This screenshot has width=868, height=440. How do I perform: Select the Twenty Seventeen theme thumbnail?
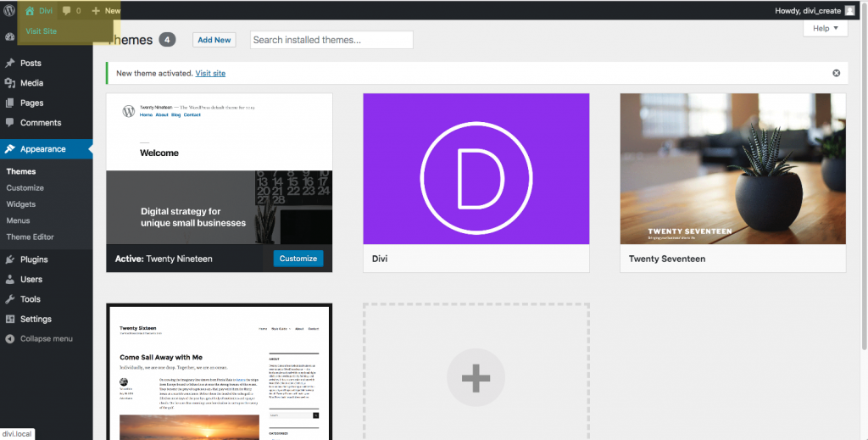tap(733, 169)
